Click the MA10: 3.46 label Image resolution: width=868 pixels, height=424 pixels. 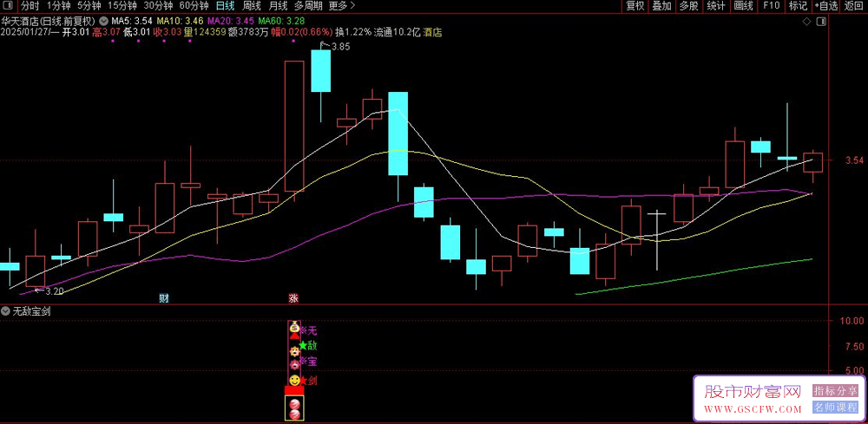click(180, 21)
